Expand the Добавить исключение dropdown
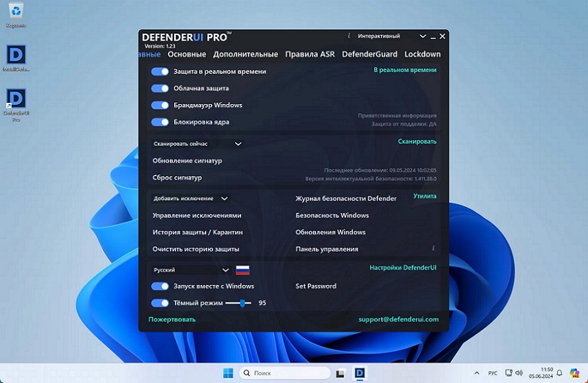 coord(191,199)
